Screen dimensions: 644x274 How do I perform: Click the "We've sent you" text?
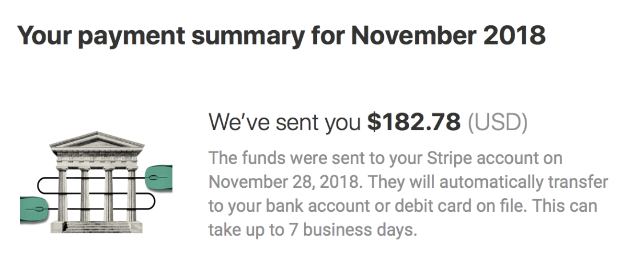(285, 123)
